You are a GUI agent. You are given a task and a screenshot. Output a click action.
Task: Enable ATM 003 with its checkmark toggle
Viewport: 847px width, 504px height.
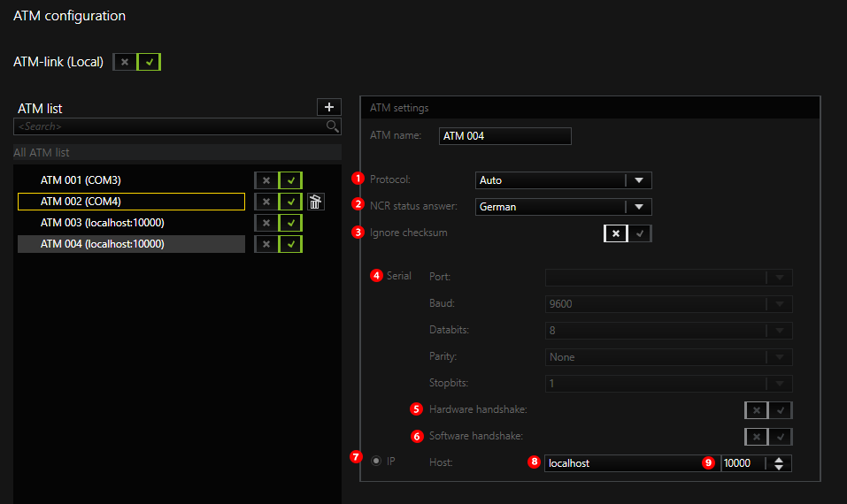[291, 223]
